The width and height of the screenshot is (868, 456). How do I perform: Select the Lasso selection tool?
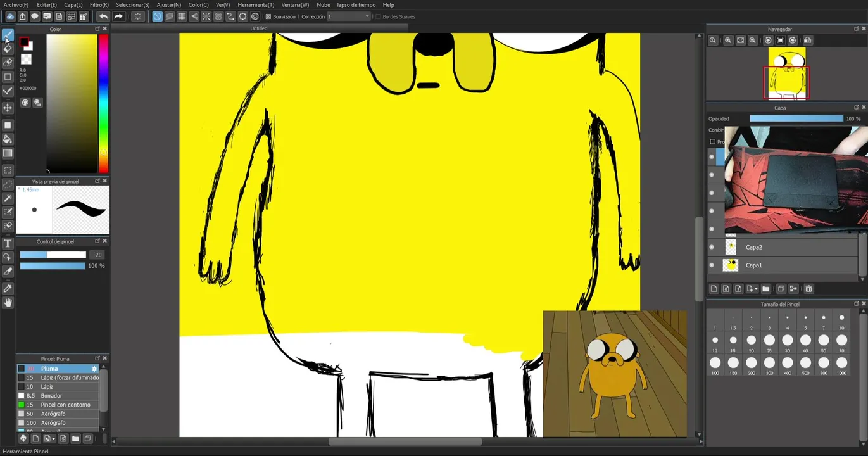coord(8,184)
